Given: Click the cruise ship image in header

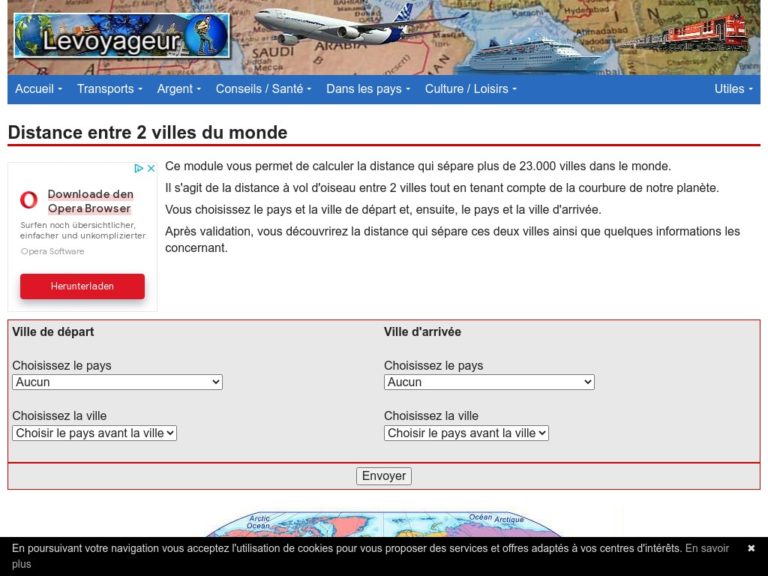Looking at the screenshot, I should tap(535, 54).
